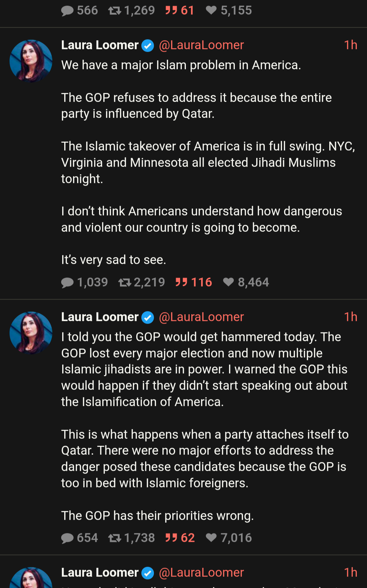Open @LauraLoomer handle on first full post
The width and height of the screenshot is (367, 588).
(x=201, y=45)
